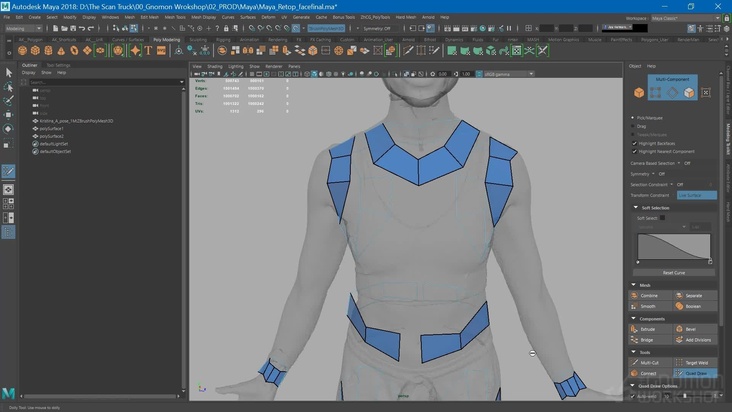Collapse the Tools section

pos(633,352)
